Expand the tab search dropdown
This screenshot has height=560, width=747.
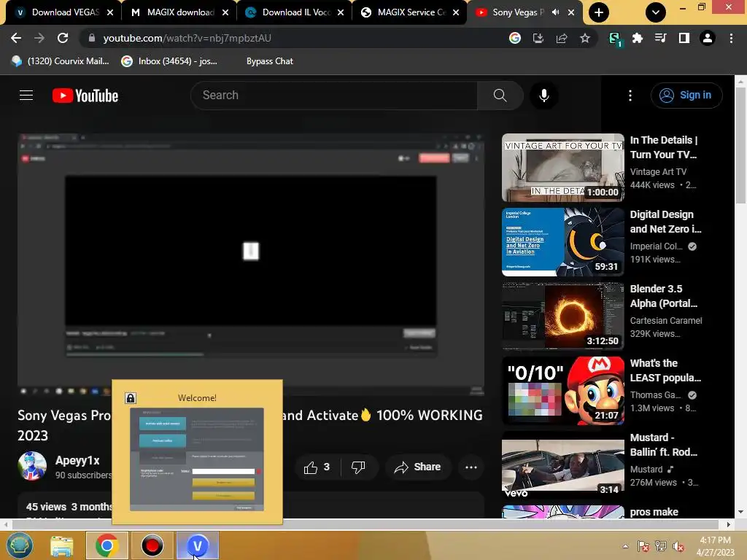[656, 12]
